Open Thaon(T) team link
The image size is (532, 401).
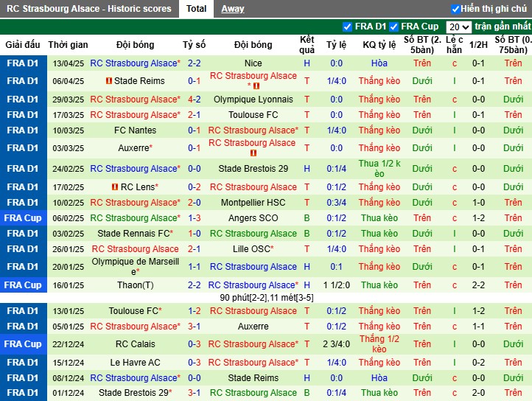pyautogui.click(x=135, y=285)
